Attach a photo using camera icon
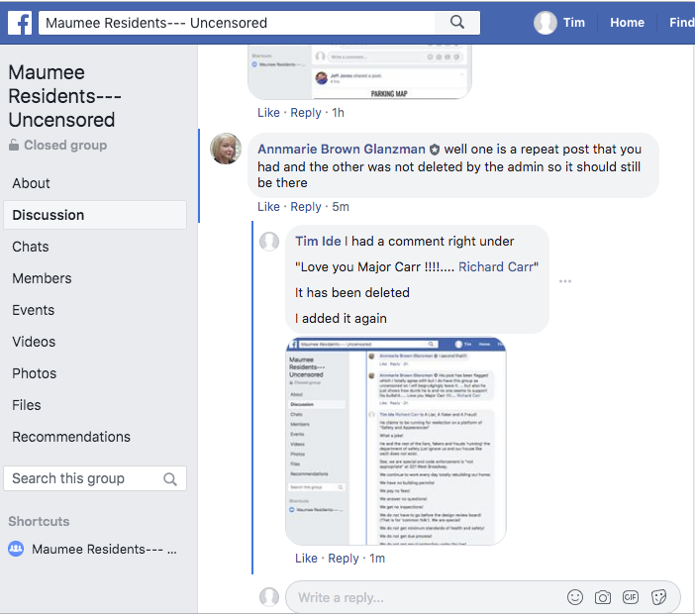This screenshot has height=616, width=695. [x=603, y=597]
